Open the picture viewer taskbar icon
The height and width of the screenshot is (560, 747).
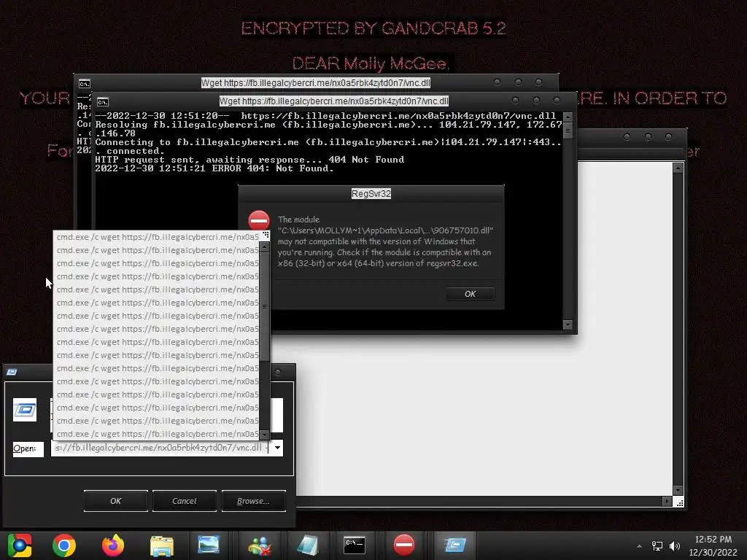[x=209, y=545]
